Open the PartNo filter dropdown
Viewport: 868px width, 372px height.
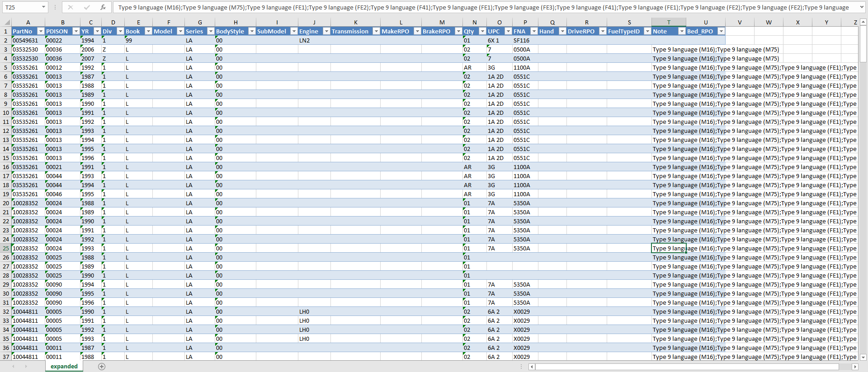[41, 31]
